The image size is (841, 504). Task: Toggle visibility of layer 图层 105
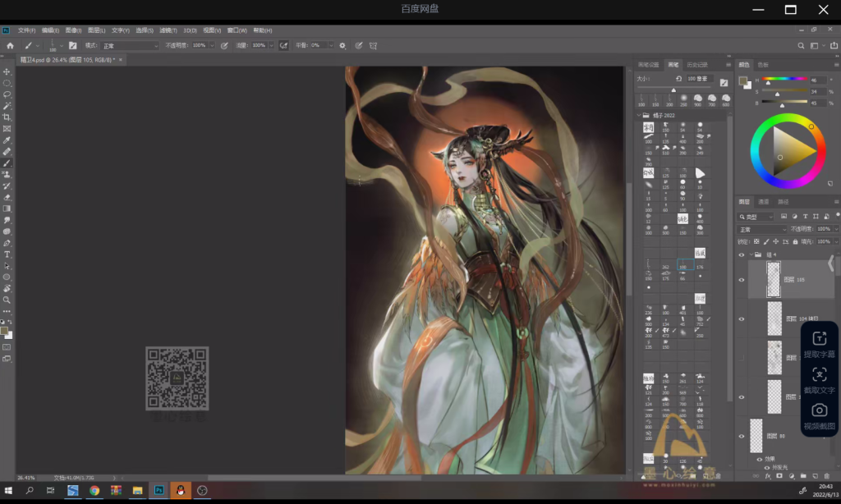pyautogui.click(x=742, y=280)
